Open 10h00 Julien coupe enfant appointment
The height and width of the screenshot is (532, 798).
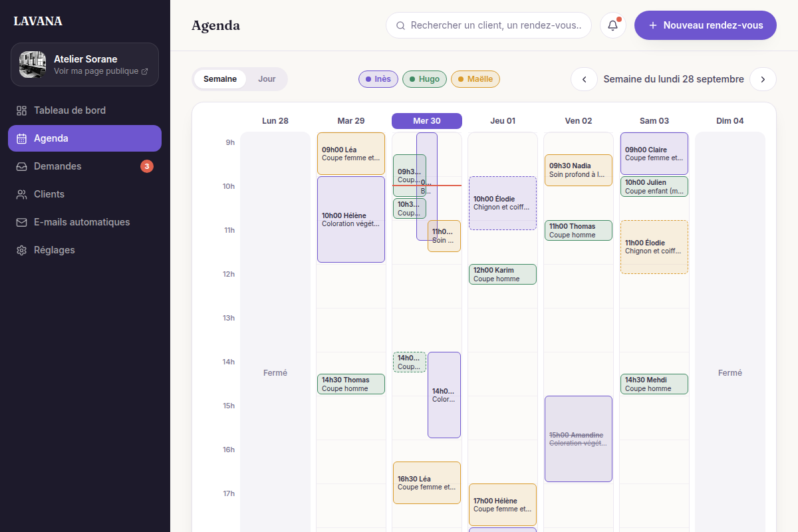pyautogui.click(x=654, y=186)
